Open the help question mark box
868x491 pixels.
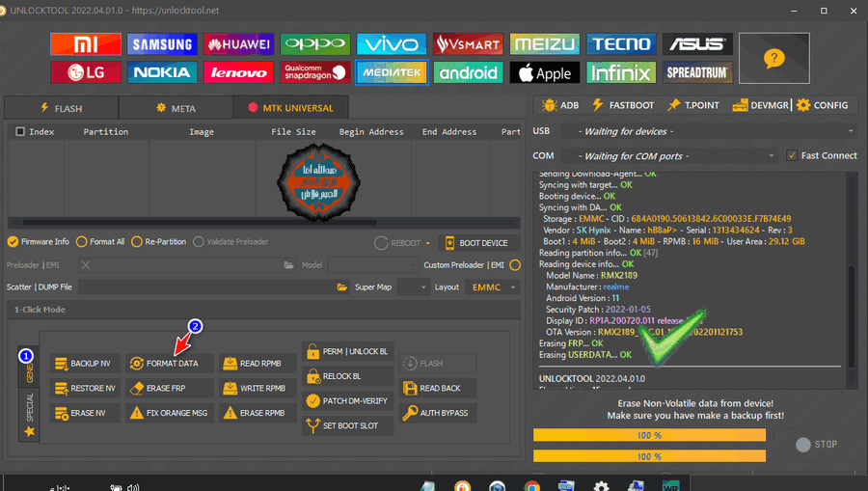click(x=773, y=58)
